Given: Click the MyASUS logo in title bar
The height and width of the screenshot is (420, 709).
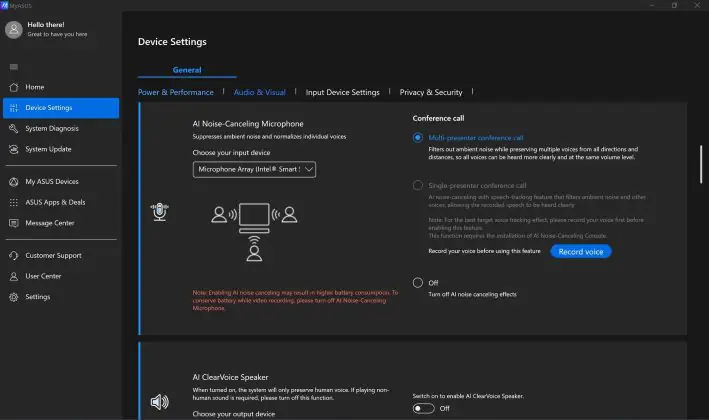Looking at the screenshot, I should [x=4, y=5].
